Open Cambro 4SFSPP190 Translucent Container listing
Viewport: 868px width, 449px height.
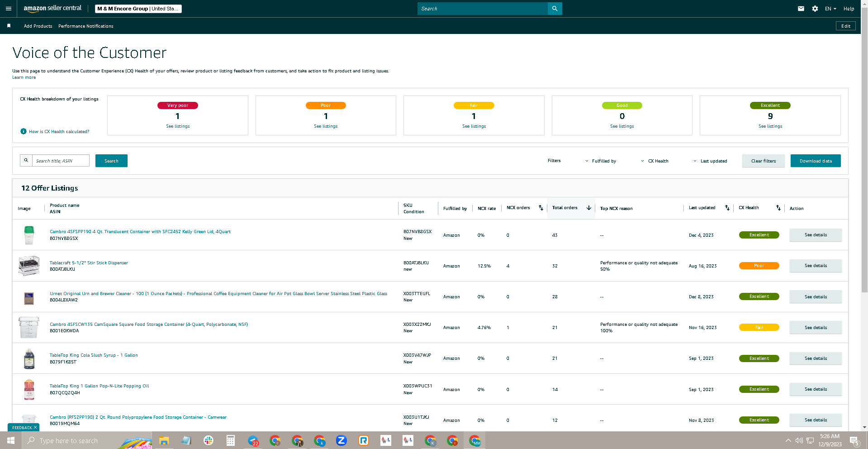coord(140,232)
